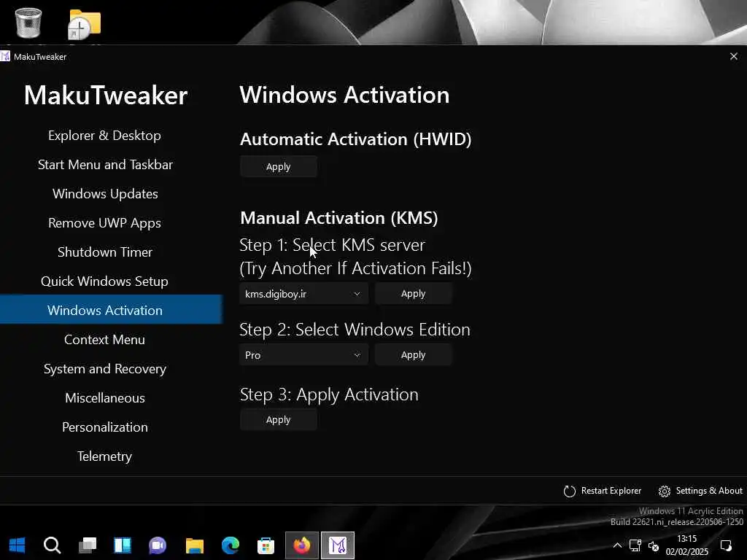Apply Automatic Activation (HWID)
747x560 pixels.
point(279,167)
